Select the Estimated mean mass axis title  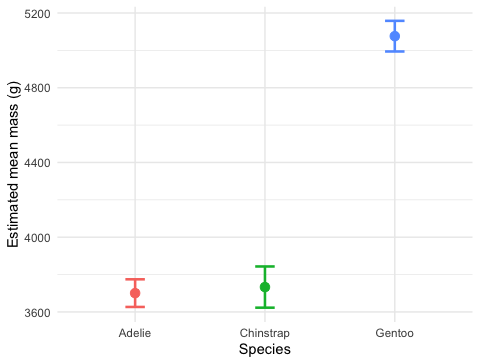point(13,164)
